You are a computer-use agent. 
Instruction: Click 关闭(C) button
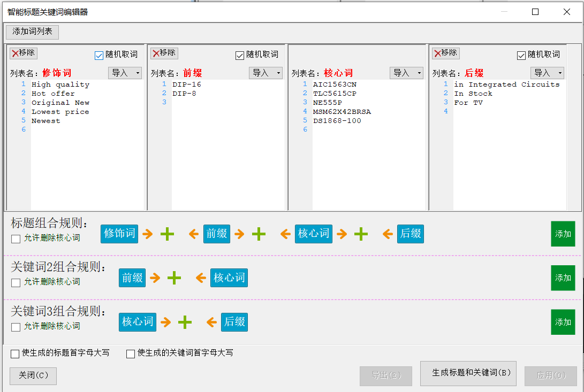point(33,376)
